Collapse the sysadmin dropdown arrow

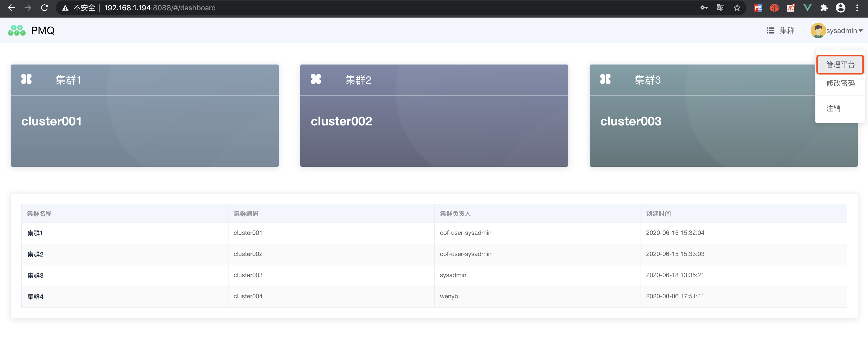tap(861, 31)
